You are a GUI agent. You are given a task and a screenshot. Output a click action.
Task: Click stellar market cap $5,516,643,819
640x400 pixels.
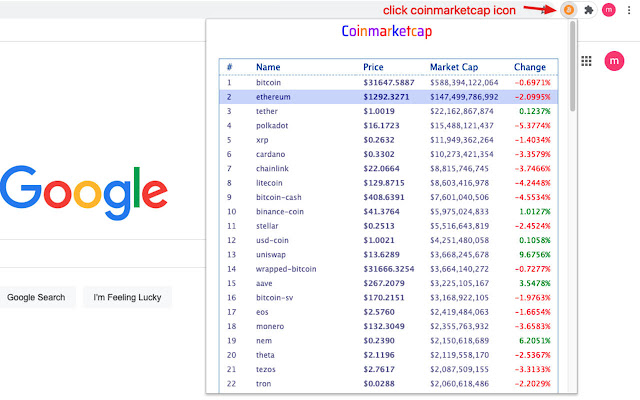point(459,226)
